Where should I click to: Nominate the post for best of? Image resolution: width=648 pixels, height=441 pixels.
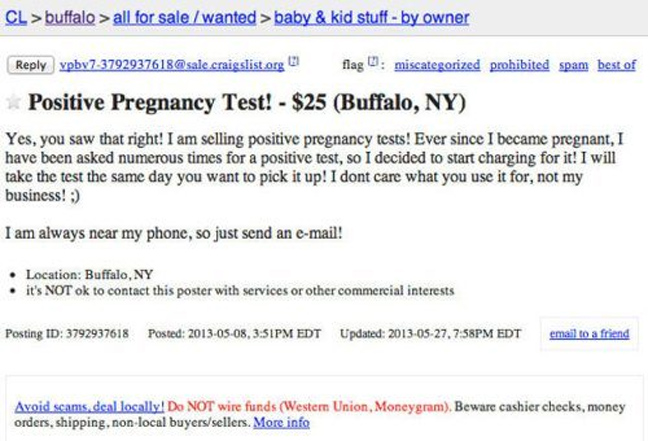pyautogui.click(x=616, y=65)
